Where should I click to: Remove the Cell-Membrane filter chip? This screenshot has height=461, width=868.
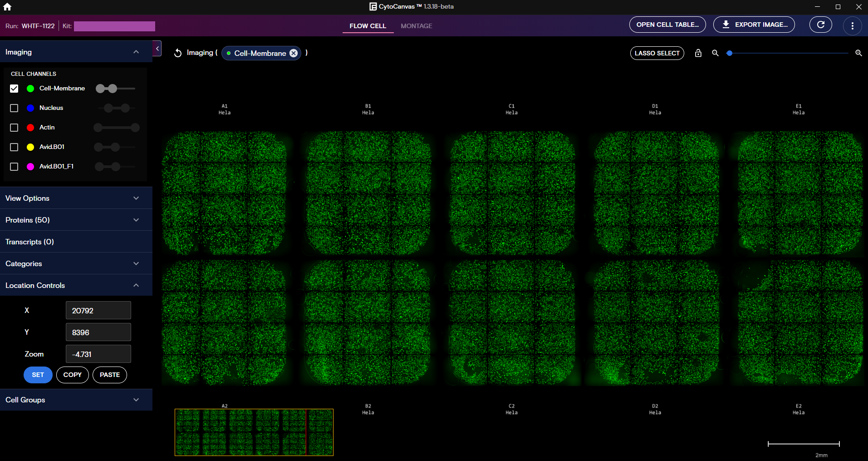click(x=293, y=53)
